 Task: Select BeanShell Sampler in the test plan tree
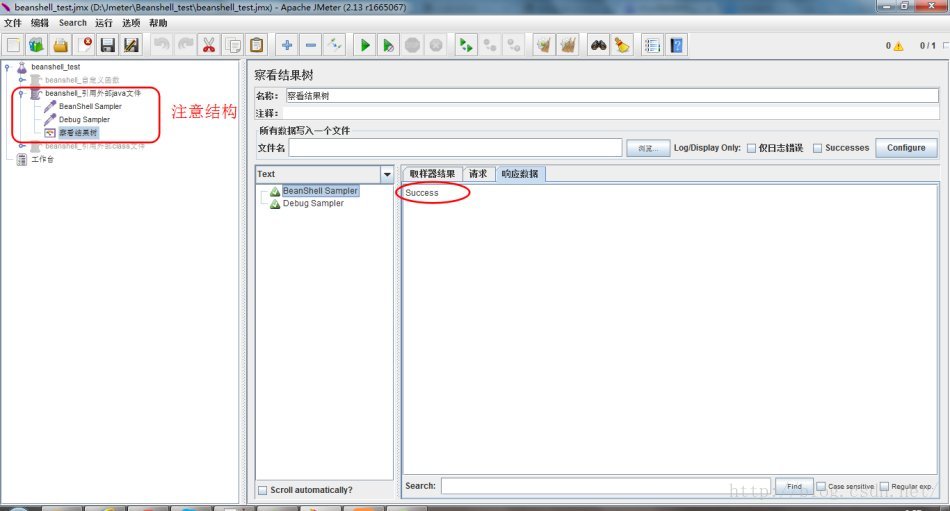tap(90, 107)
